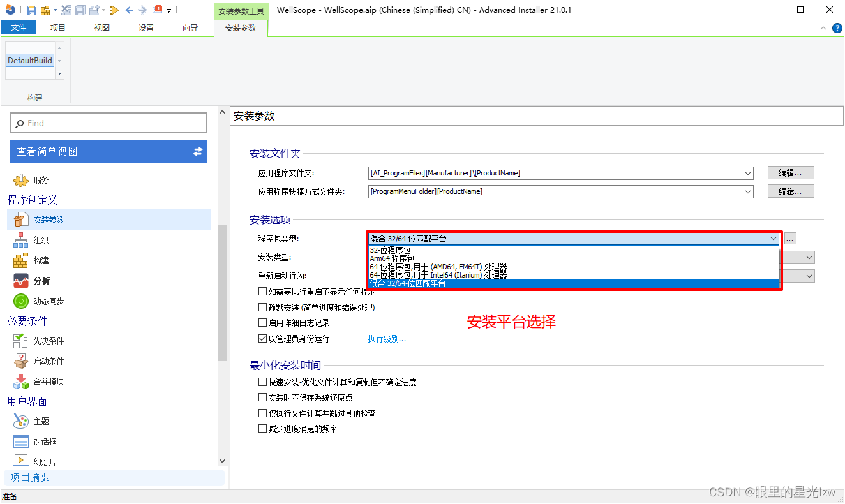Click the 对话框 window icon
Screen dimensions: 845x504
tap(21, 441)
